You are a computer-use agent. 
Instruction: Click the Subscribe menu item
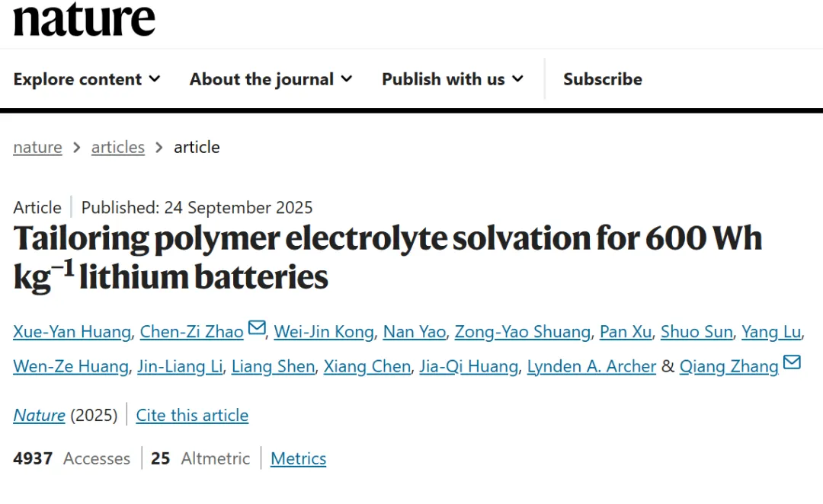[x=602, y=79]
